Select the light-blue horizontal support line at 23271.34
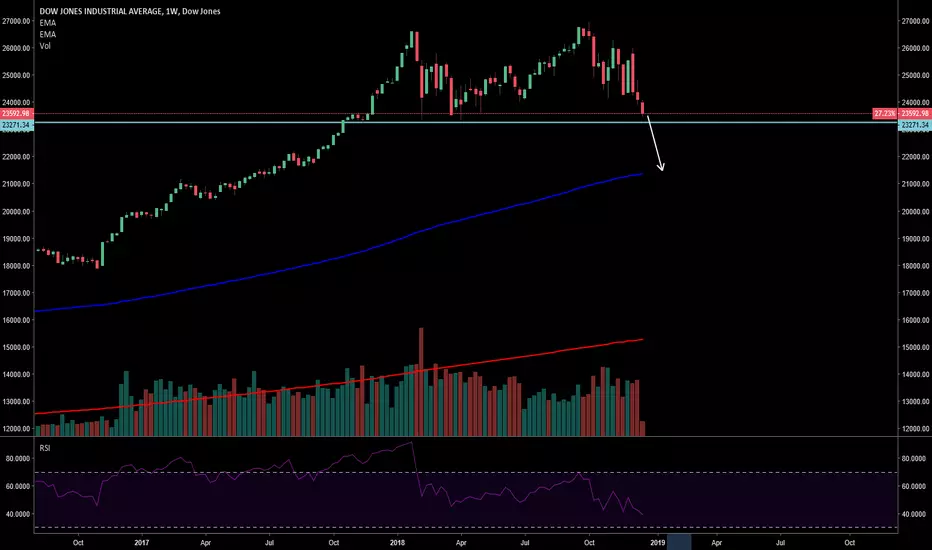The image size is (932, 550). coord(464,122)
